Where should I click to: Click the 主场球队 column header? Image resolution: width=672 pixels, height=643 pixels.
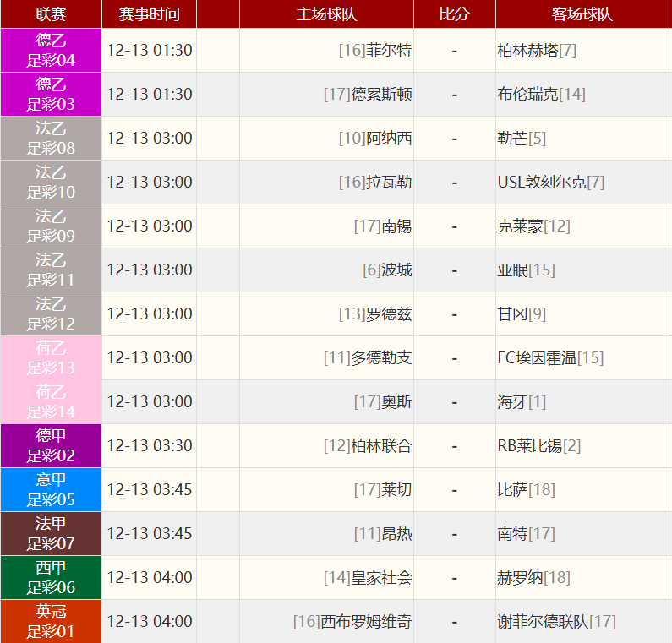coord(326,14)
